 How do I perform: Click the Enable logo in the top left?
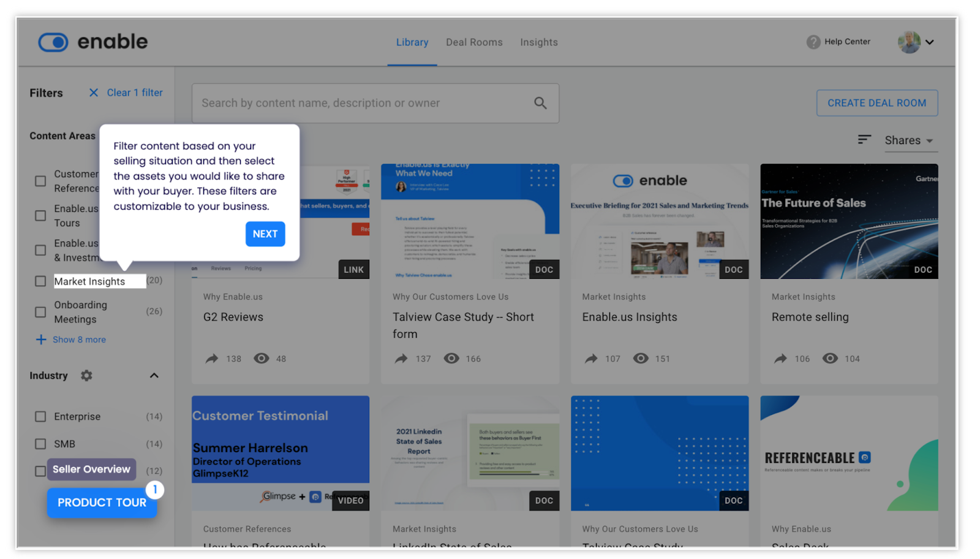(92, 42)
